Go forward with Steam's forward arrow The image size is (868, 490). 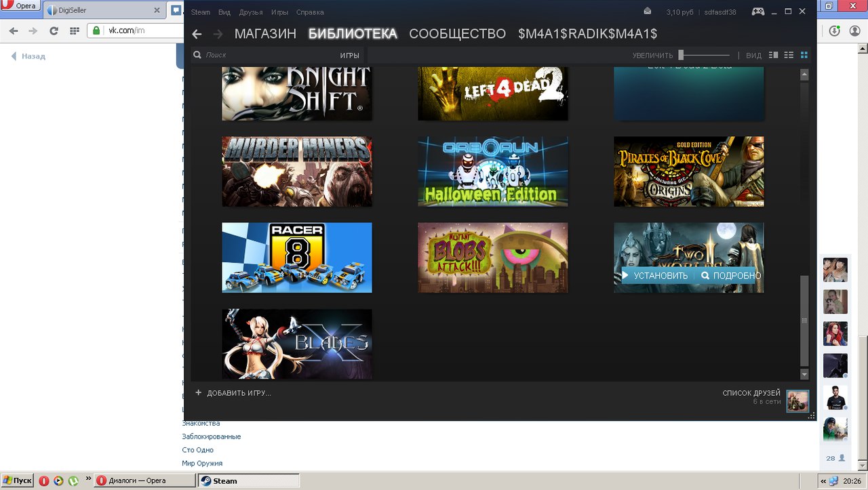pyautogui.click(x=218, y=34)
